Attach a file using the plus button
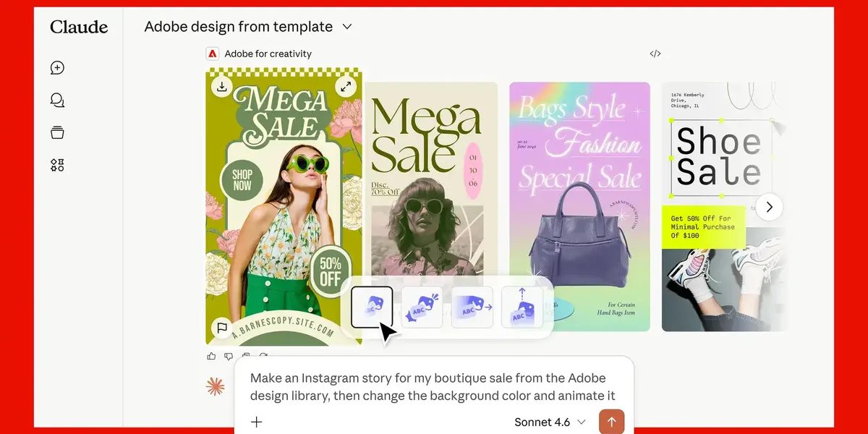868x434 pixels. click(256, 422)
